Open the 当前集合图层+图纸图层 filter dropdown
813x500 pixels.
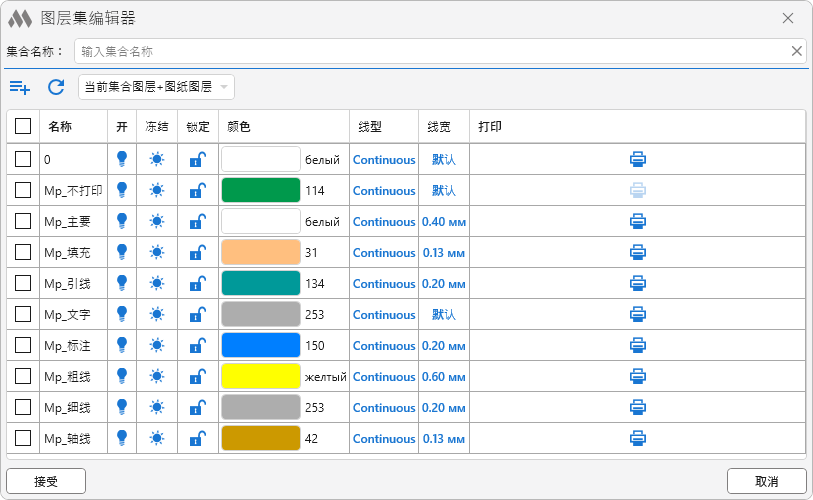155,87
